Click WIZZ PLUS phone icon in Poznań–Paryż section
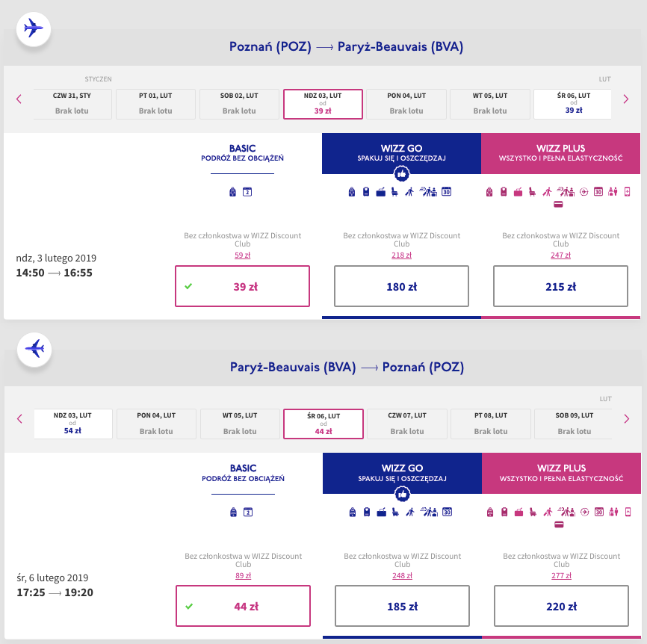The width and height of the screenshot is (647, 644). coord(627,192)
